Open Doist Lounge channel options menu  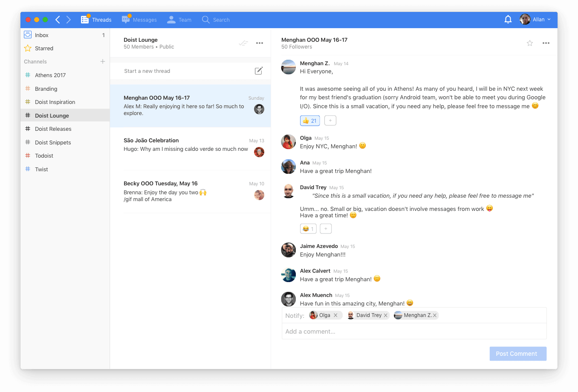tap(260, 43)
